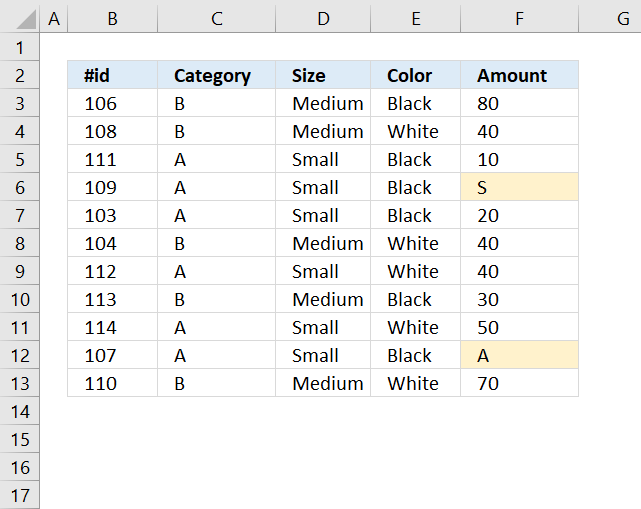Select the Size header cell
641x509 pixels.
323,75
